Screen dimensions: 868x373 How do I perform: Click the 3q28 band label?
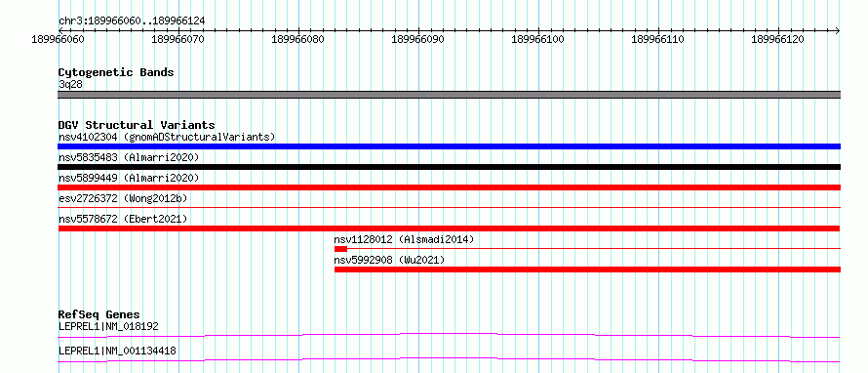tap(70, 85)
